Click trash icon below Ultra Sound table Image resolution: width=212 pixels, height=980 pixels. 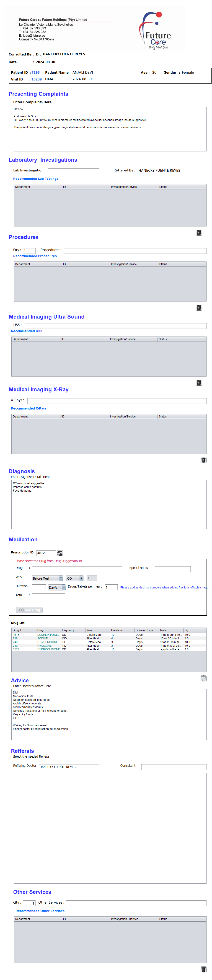point(199,383)
